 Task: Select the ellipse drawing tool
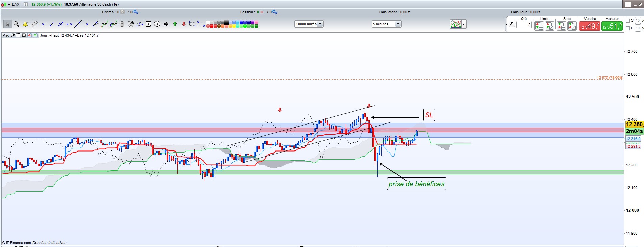click(x=192, y=24)
